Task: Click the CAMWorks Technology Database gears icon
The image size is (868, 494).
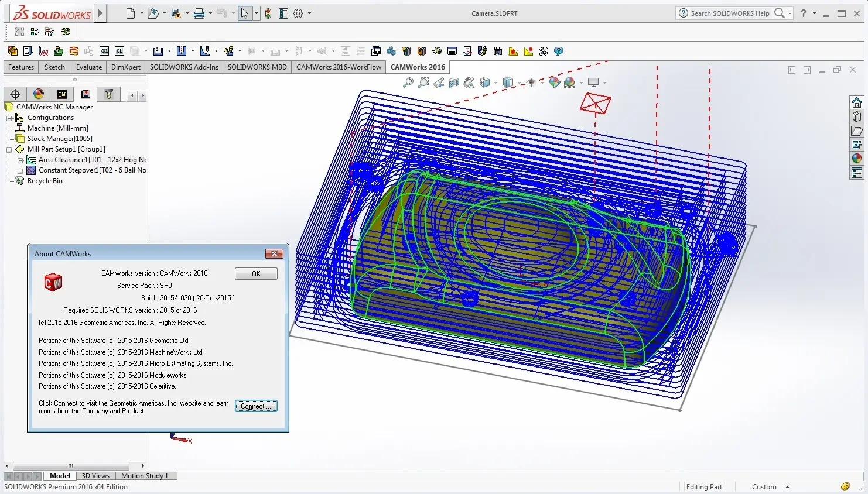Action: 391,51
